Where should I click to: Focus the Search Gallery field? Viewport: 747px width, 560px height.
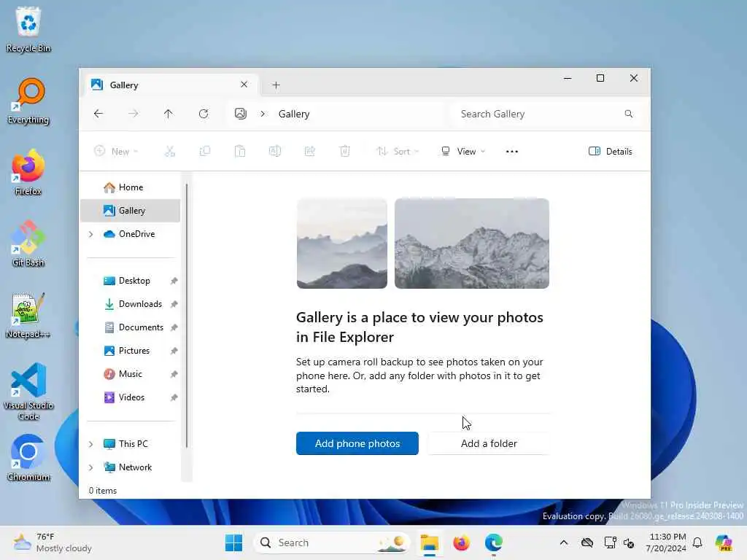tap(545, 114)
